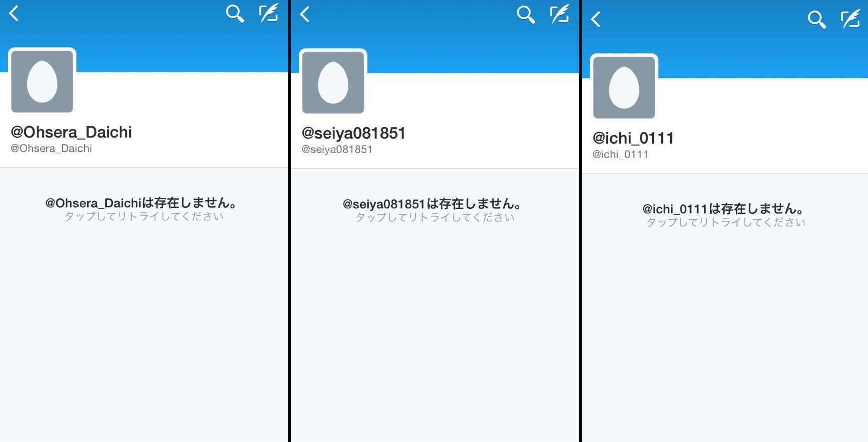The width and height of the screenshot is (868, 442).
Task: Go back from the @Ohsera_Daichi profile
Action: pyautogui.click(x=14, y=13)
